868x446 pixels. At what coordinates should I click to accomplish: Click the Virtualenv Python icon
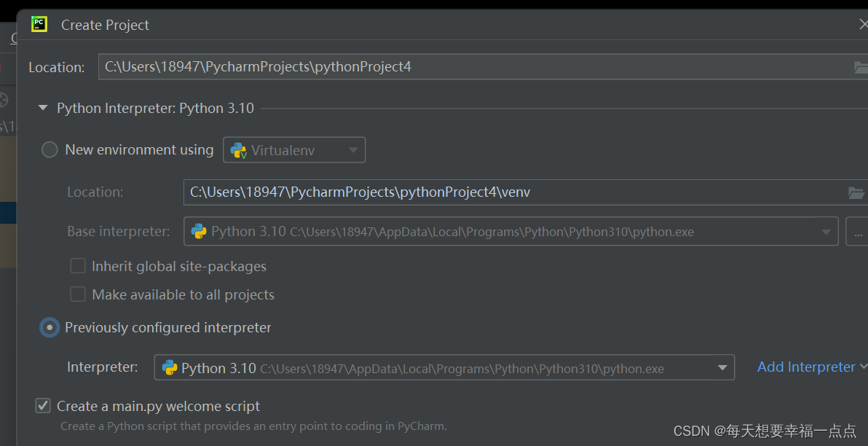239,151
